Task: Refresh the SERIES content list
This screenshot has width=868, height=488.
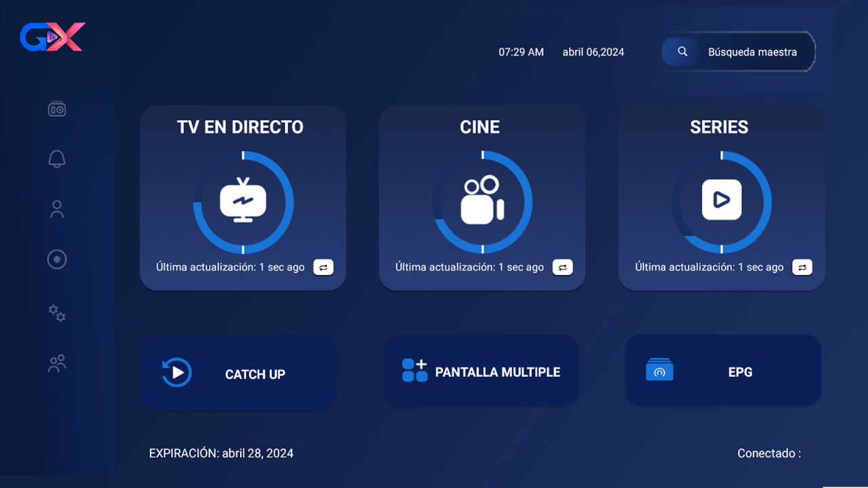Action: coord(802,268)
